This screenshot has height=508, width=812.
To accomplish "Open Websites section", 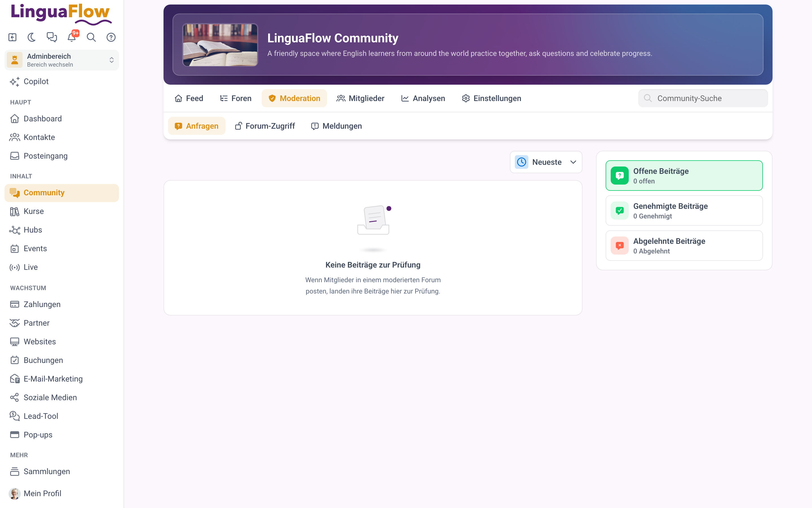I will (62, 342).
